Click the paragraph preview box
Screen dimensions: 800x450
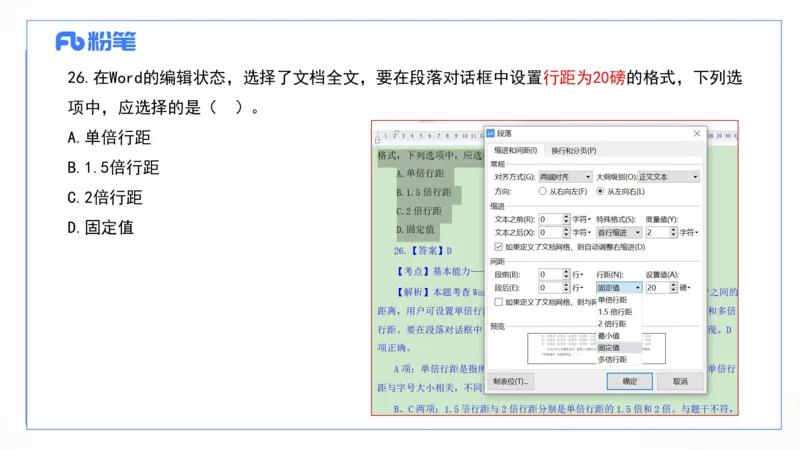(596, 348)
